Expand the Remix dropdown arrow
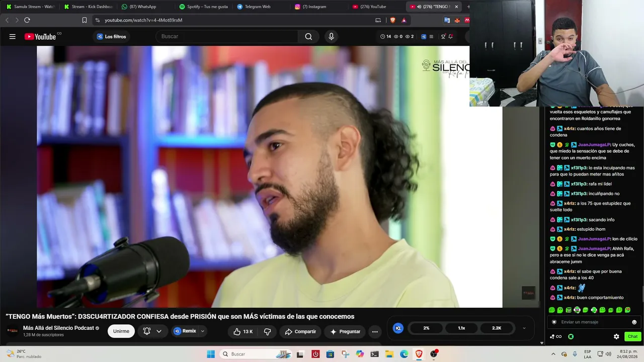The width and height of the screenshot is (644, 362). pyautogui.click(x=203, y=331)
